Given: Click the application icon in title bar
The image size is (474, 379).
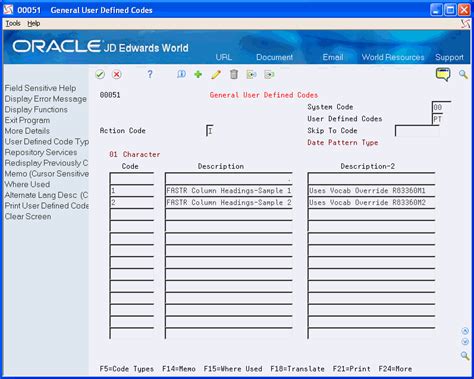Looking at the screenshot, I should point(8,10).
